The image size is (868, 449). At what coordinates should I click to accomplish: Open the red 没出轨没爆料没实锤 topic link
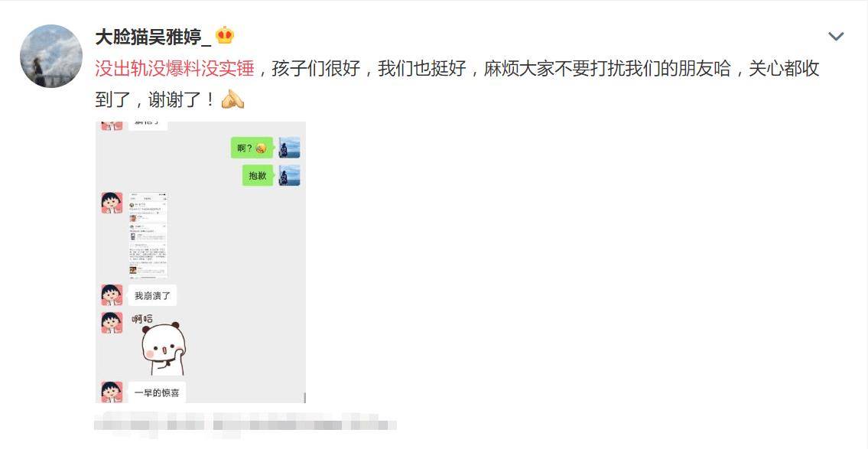click(x=174, y=69)
